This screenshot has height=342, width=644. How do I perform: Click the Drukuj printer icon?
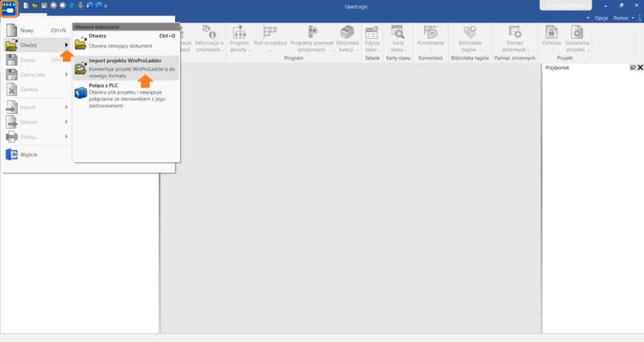(x=11, y=136)
